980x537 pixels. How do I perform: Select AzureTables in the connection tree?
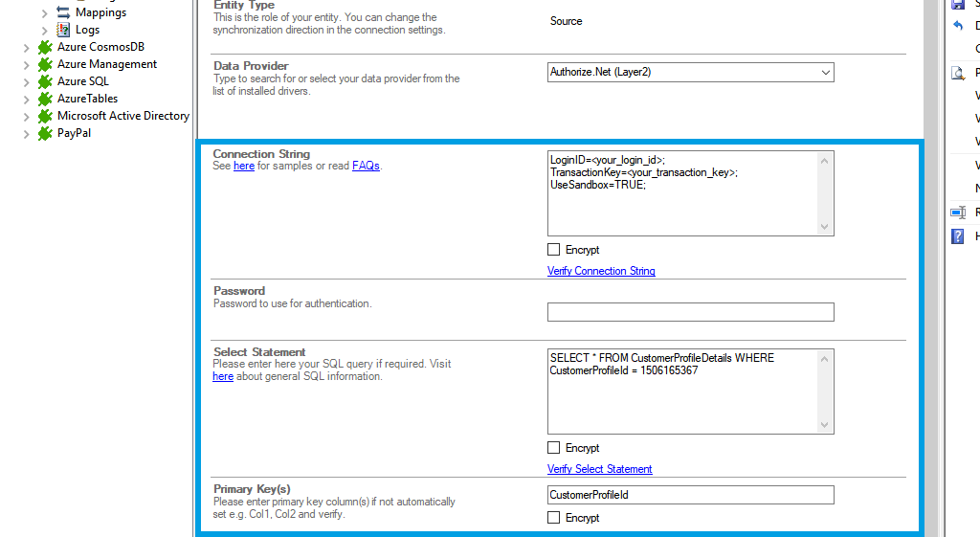click(87, 99)
